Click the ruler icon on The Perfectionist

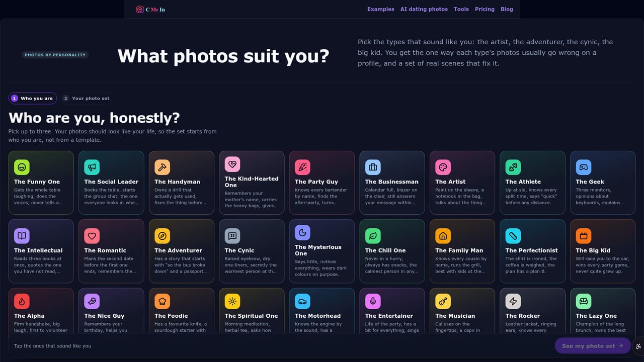[x=513, y=236]
